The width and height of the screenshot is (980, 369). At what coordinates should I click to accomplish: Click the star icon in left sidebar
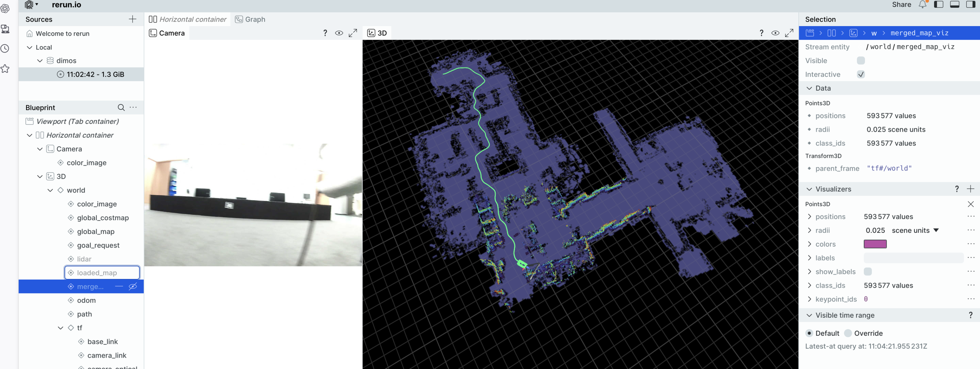[x=5, y=69]
